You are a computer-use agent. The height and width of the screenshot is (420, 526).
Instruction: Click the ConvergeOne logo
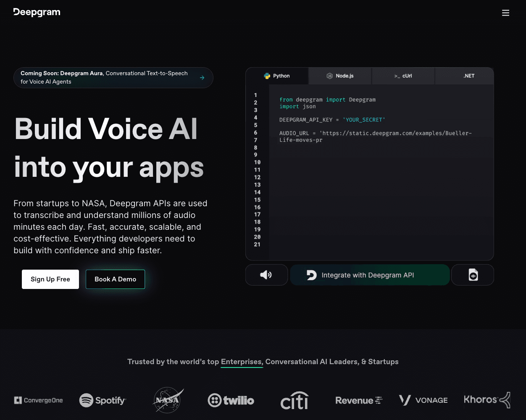[x=38, y=400]
